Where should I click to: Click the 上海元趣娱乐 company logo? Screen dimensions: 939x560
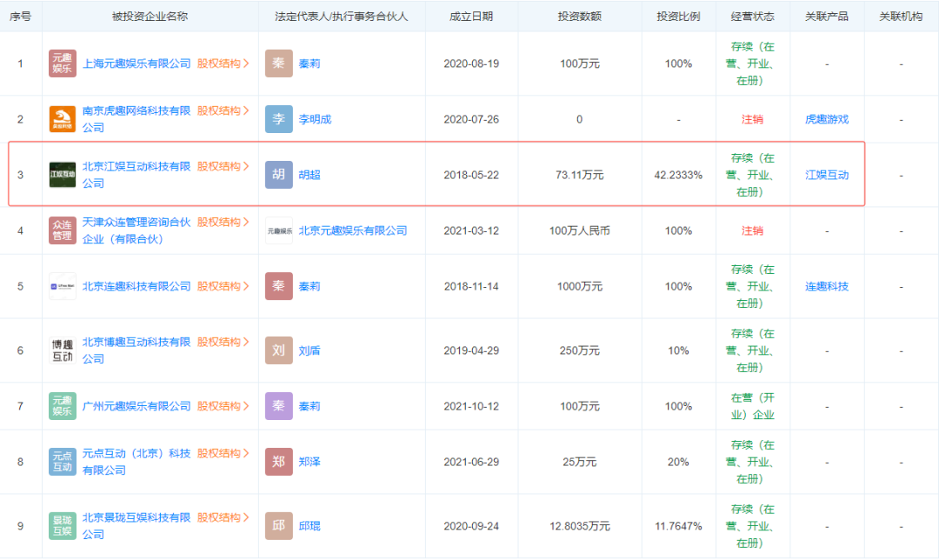tap(62, 63)
